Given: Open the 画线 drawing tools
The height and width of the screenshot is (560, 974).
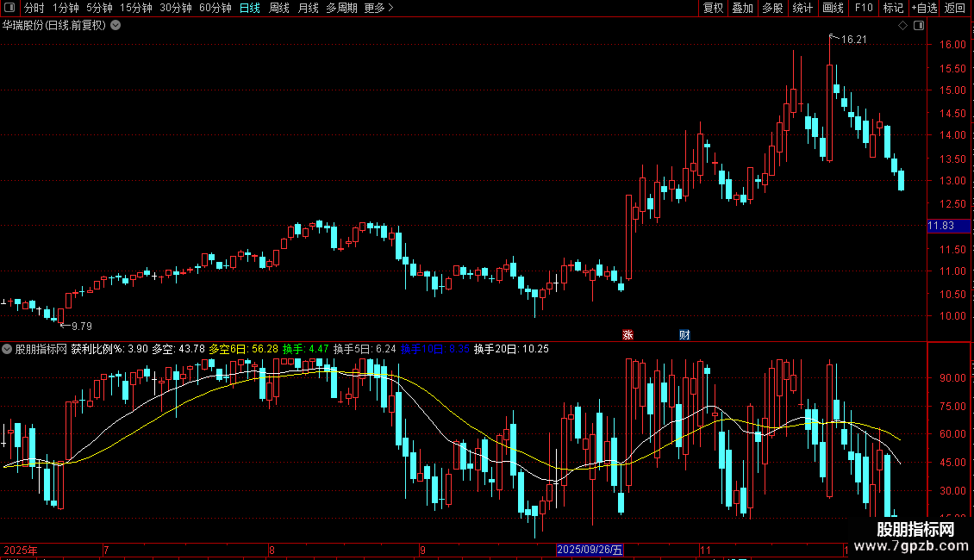Looking at the screenshot, I should coord(833,8).
